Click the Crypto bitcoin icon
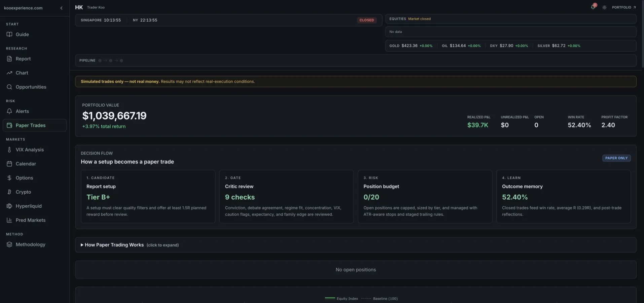Image resolution: width=644 pixels, height=303 pixels. (x=9, y=192)
